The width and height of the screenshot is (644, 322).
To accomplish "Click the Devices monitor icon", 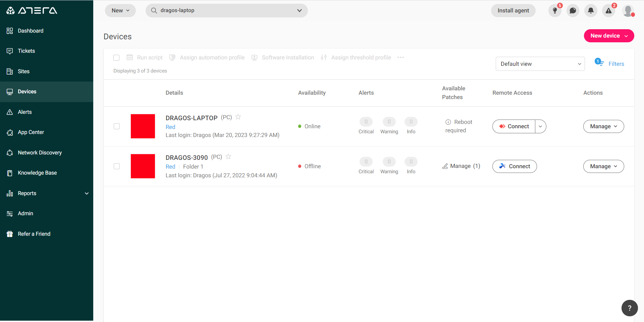I will [10, 92].
